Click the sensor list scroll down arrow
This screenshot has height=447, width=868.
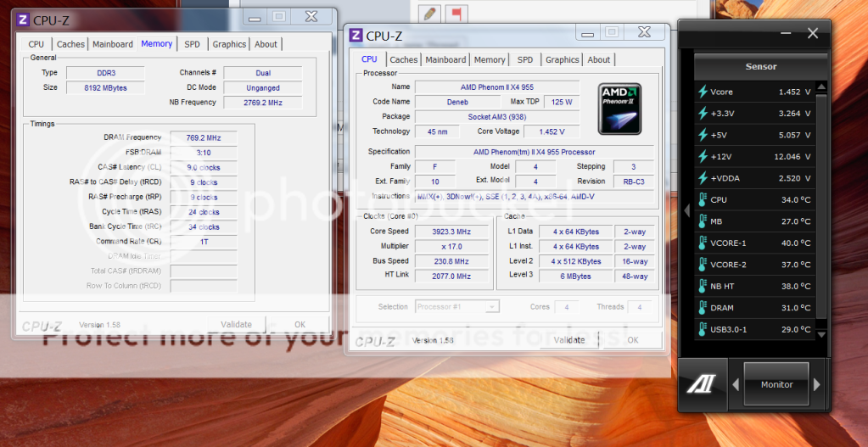[x=821, y=335]
